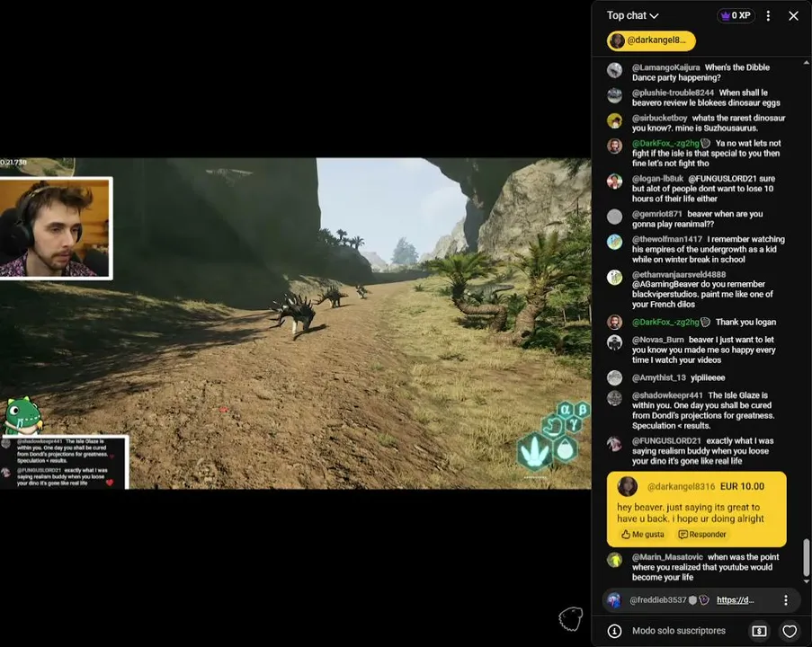This screenshot has width=812, height=647.
Task: Click username @DarkFox_-zg2hg in 'Thank you logan'
Action: [665, 322]
